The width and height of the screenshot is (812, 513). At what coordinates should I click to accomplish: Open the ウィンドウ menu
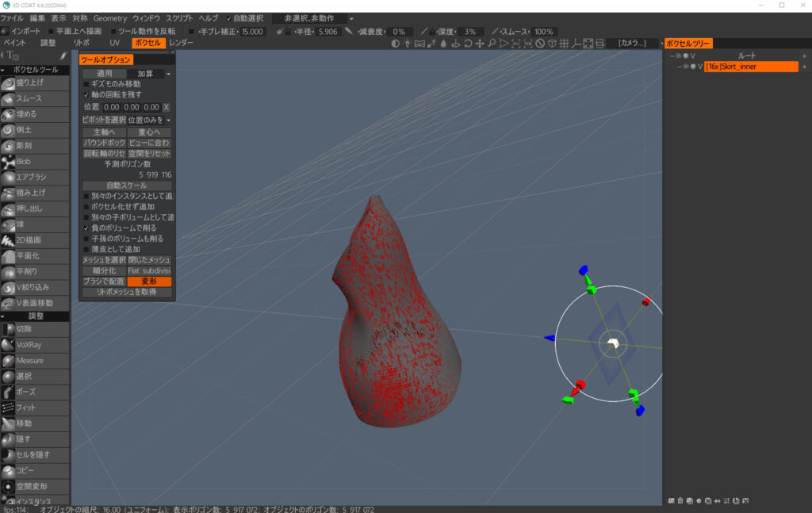(x=146, y=17)
